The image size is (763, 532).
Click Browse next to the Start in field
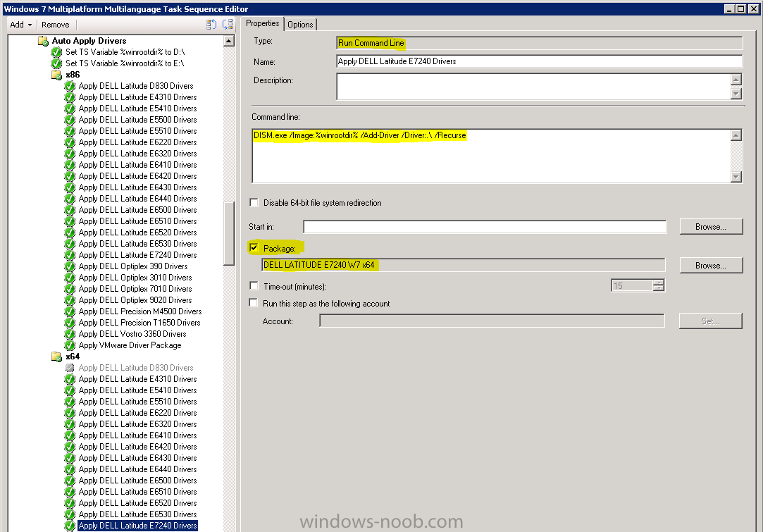point(711,226)
